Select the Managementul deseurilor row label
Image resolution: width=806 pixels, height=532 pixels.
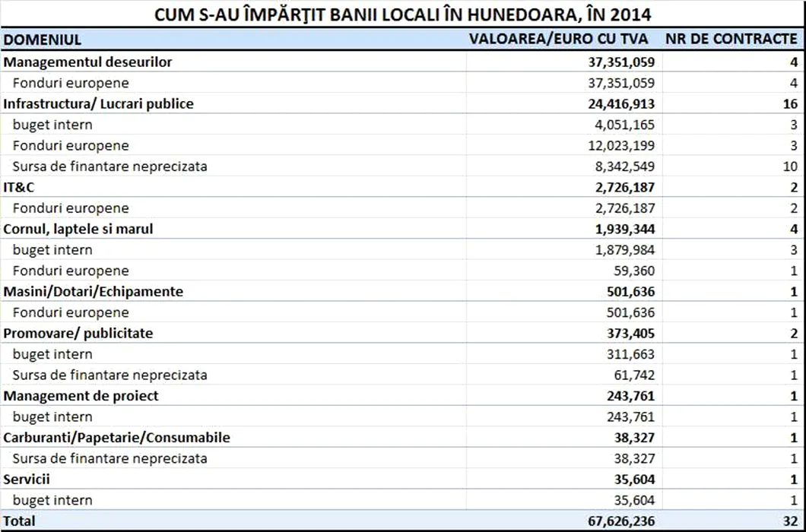coord(88,62)
